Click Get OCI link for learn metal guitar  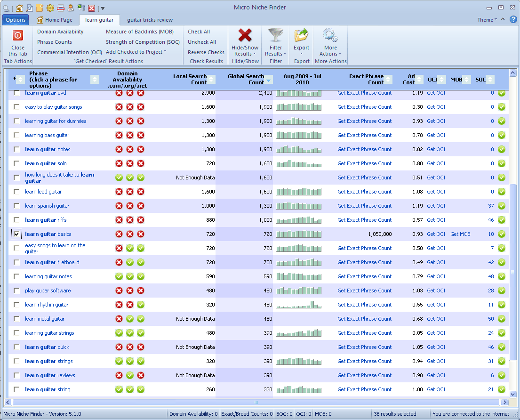436,319
